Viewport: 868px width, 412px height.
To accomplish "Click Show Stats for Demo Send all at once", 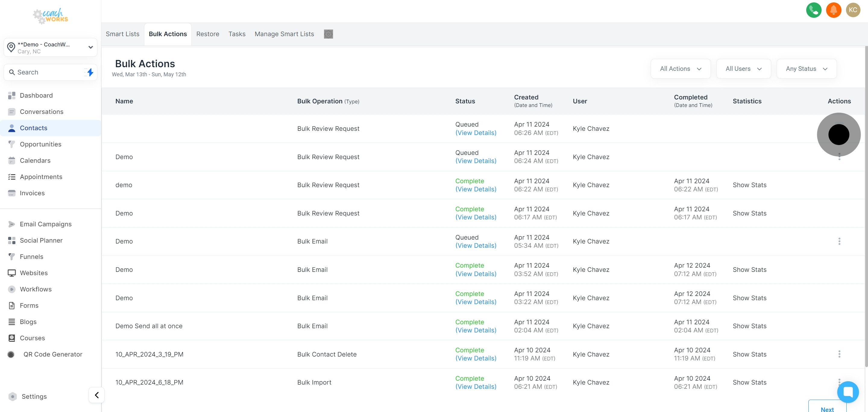I will click(x=749, y=326).
